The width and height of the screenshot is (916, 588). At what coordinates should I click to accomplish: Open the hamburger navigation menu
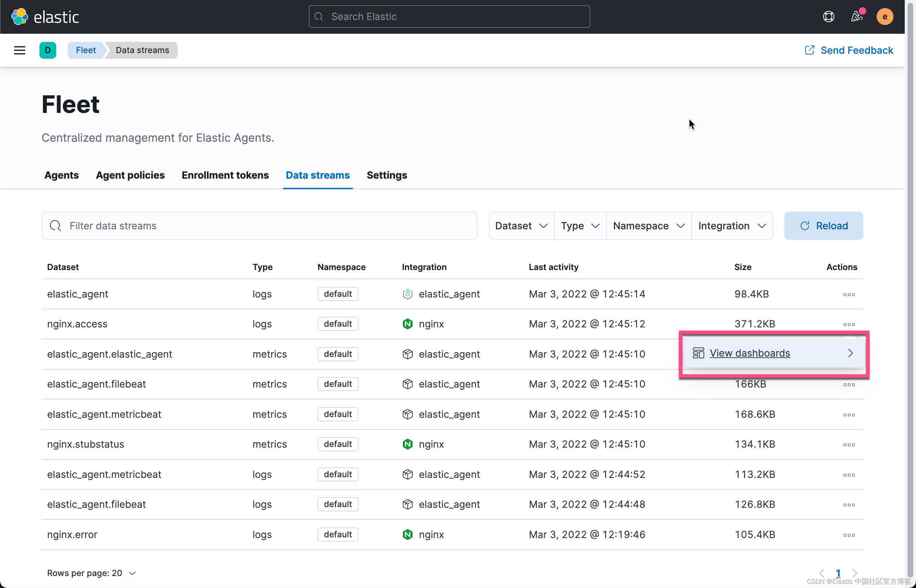19,50
